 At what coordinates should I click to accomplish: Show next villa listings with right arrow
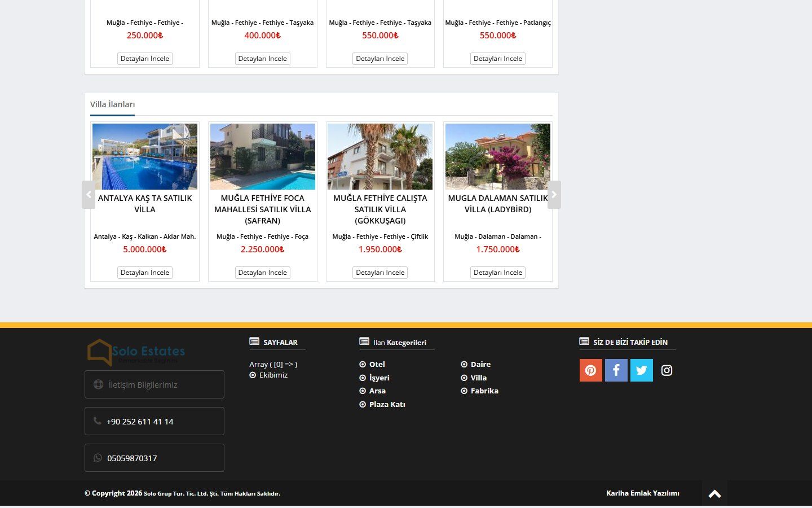pyautogui.click(x=554, y=195)
